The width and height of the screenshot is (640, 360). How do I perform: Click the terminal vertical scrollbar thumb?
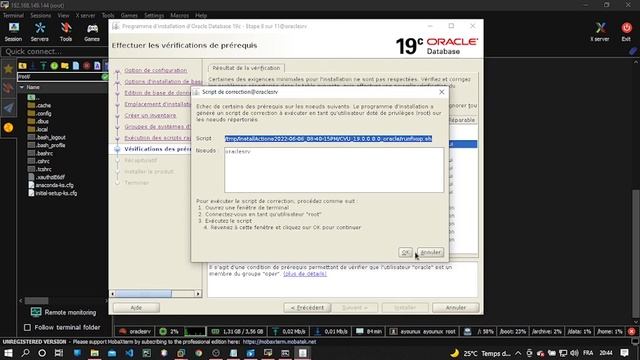(x=636, y=253)
